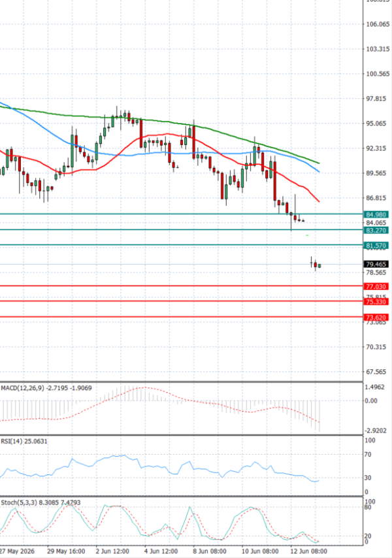Click the 27 May 2026 date label
The image size is (392, 558).
click(x=18, y=551)
